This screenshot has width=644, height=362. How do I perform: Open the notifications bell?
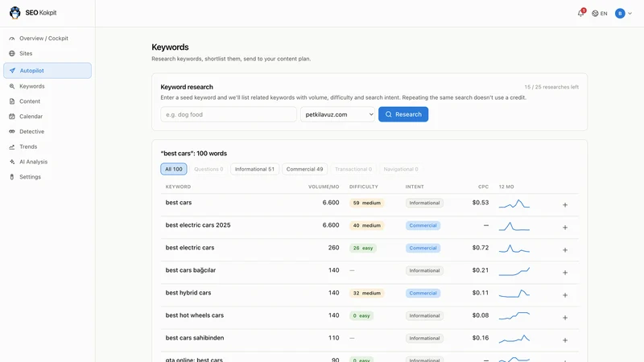click(x=580, y=13)
